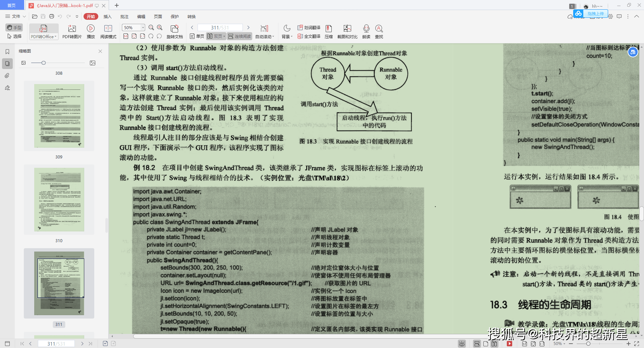Toggle eye protection mode in status bar
Viewport: 644px width, 348px height.
click(x=462, y=344)
